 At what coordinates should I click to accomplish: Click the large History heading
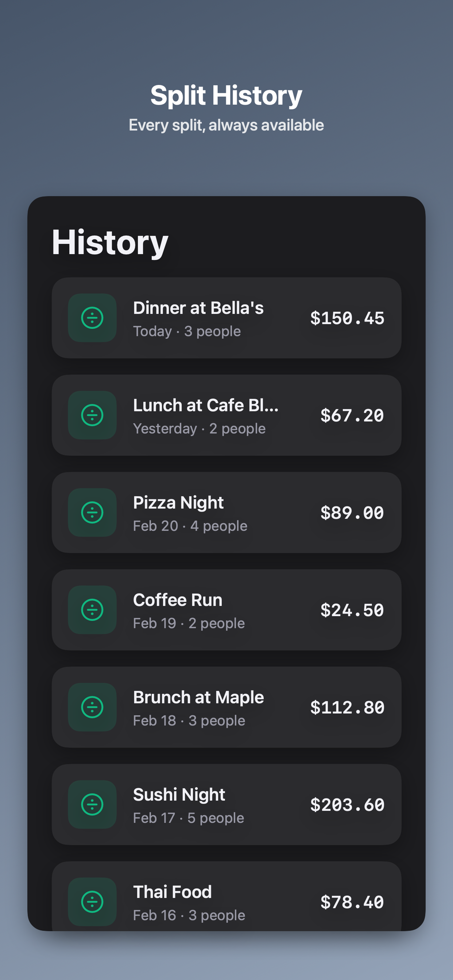110,242
